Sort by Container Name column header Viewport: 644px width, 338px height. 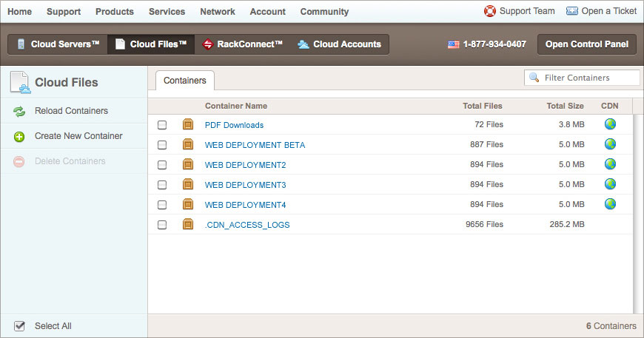236,106
